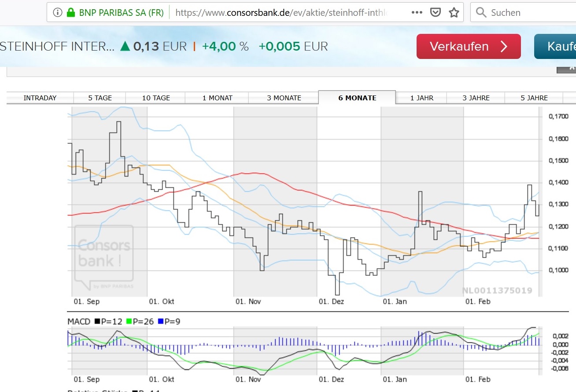Click the site information (i) icon
Screen dimensions: 576x392
pos(57,12)
